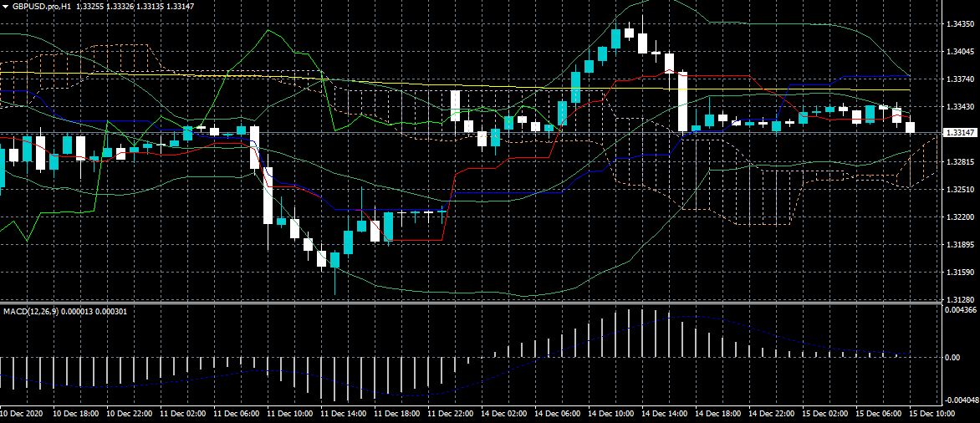The height and width of the screenshot is (423, 980).
Task: Click the 1.33740 price axis label
Action: point(959,79)
